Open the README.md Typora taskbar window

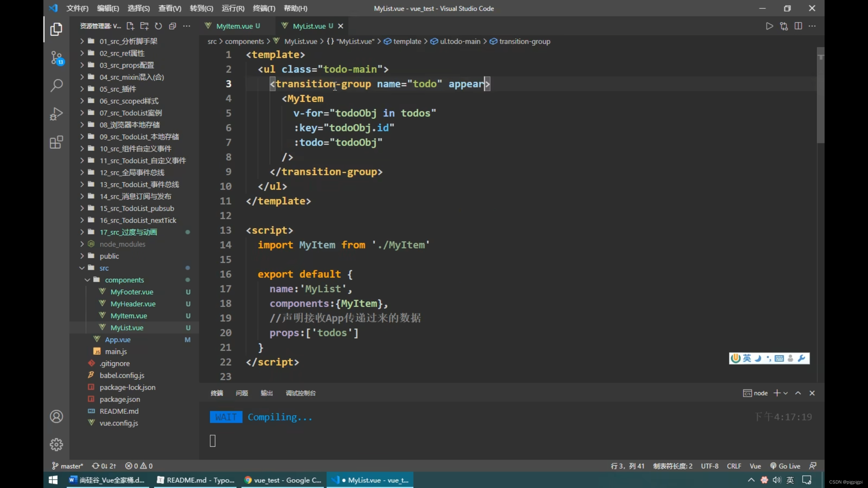pyautogui.click(x=196, y=480)
